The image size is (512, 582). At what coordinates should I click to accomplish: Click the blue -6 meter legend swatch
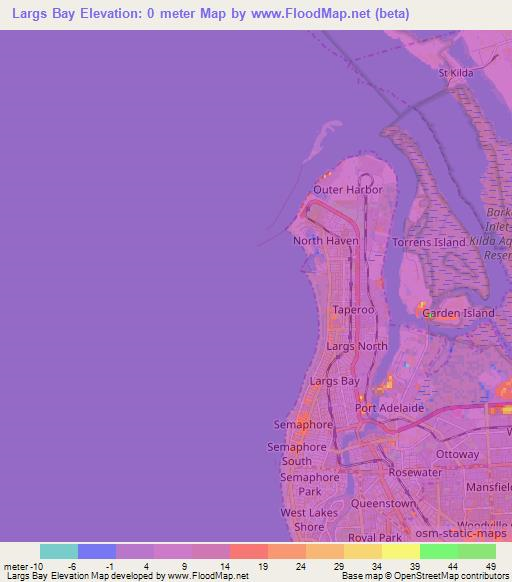pyautogui.click(x=97, y=551)
